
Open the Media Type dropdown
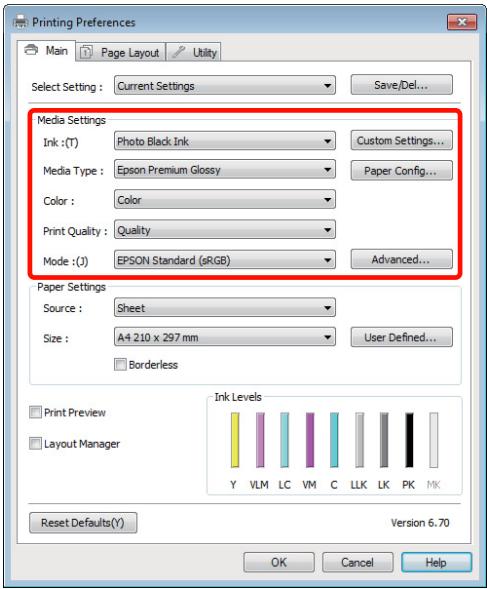pos(225,169)
